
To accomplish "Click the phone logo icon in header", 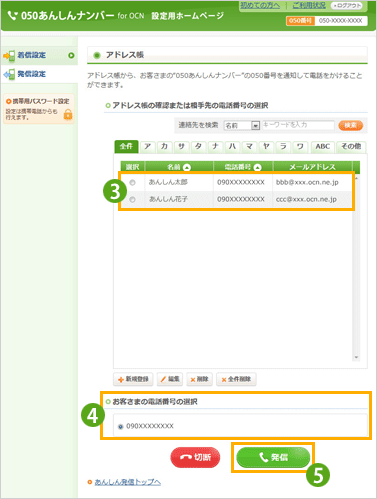I will point(12,15).
